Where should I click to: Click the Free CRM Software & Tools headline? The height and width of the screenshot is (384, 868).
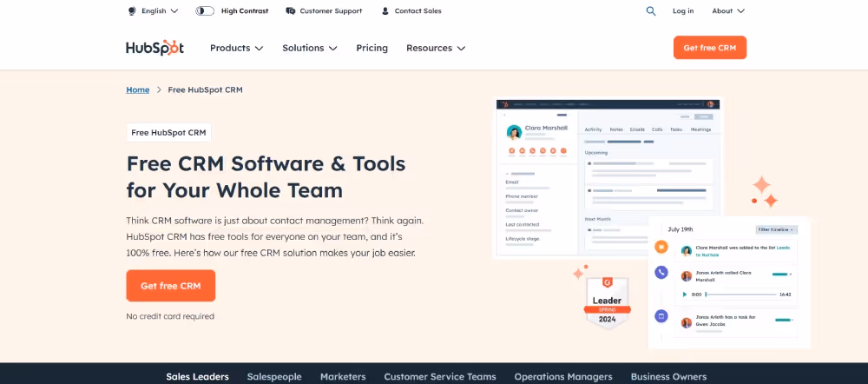tap(266, 176)
